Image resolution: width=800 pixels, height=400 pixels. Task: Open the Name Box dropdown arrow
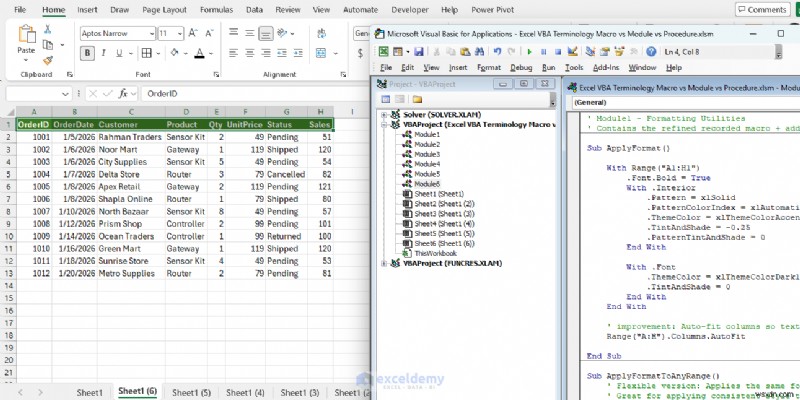point(65,94)
